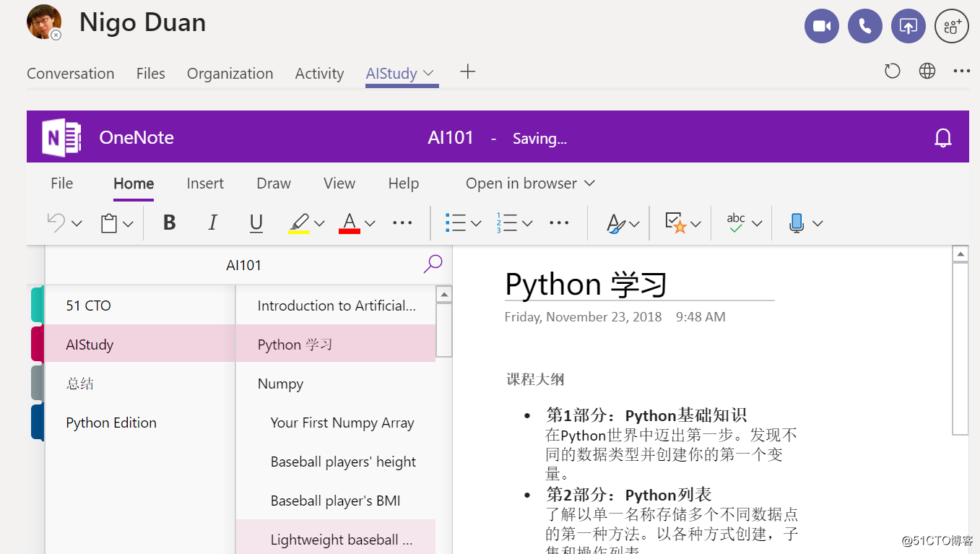Image resolution: width=980 pixels, height=554 pixels.
Task: Open more paragraph options ellipsis
Action: pos(559,223)
